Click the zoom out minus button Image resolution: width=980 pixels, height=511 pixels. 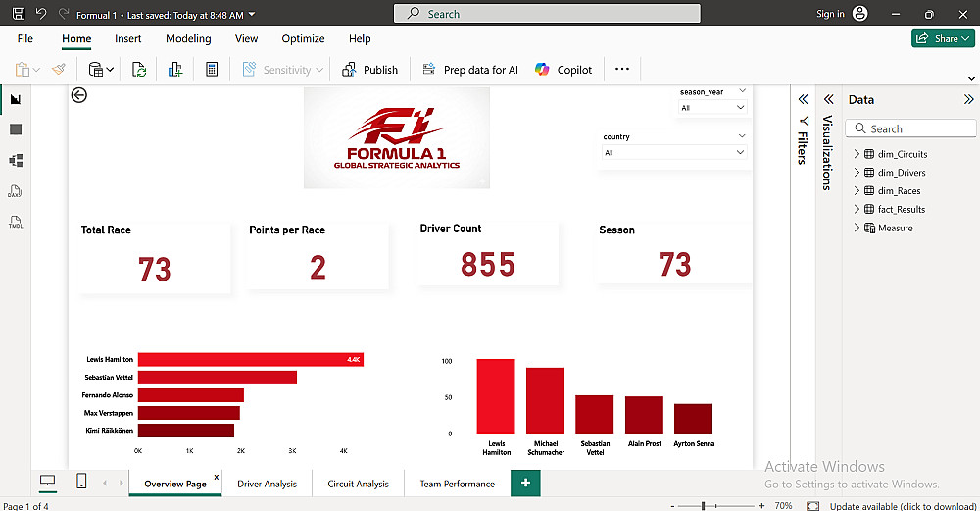(x=672, y=505)
